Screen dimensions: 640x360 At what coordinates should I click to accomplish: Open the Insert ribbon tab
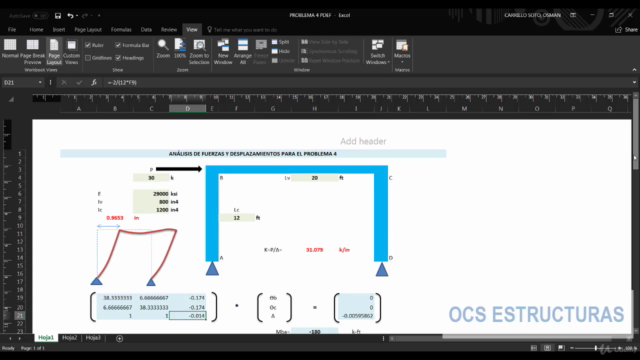click(x=59, y=30)
